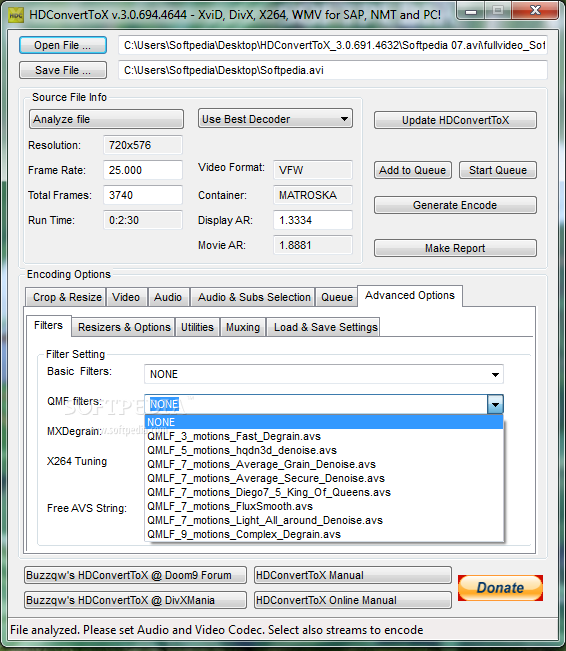Click the Donate button
566x651 pixels.
click(x=500, y=587)
